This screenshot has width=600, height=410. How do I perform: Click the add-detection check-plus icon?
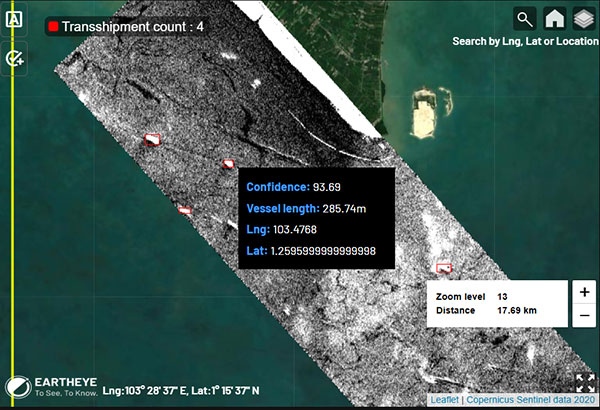pos(14,58)
